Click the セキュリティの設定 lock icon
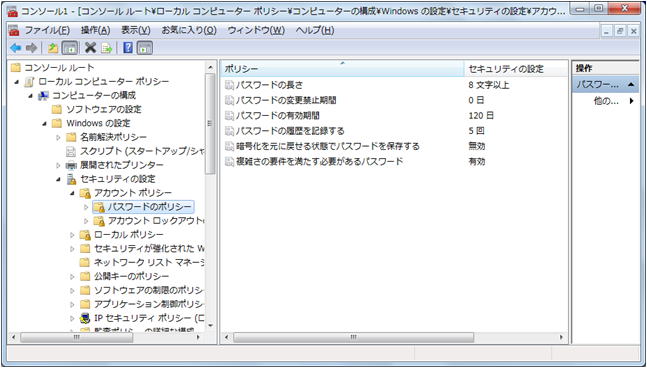 (x=71, y=179)
